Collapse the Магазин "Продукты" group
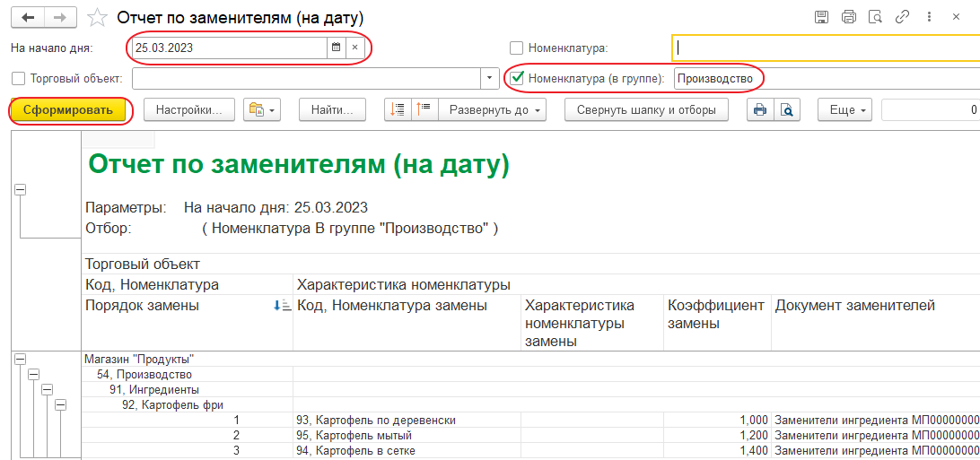 coord(20,360)
